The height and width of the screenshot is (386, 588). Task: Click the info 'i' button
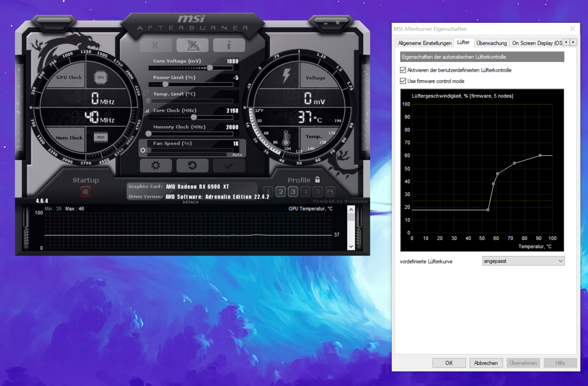click(x=229, y=45)
